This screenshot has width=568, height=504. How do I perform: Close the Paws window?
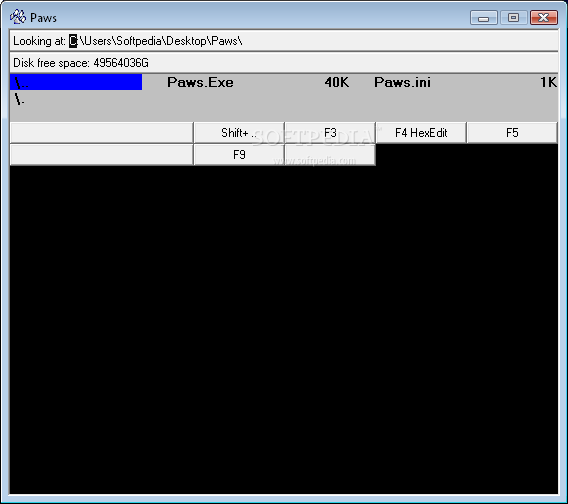543,17
